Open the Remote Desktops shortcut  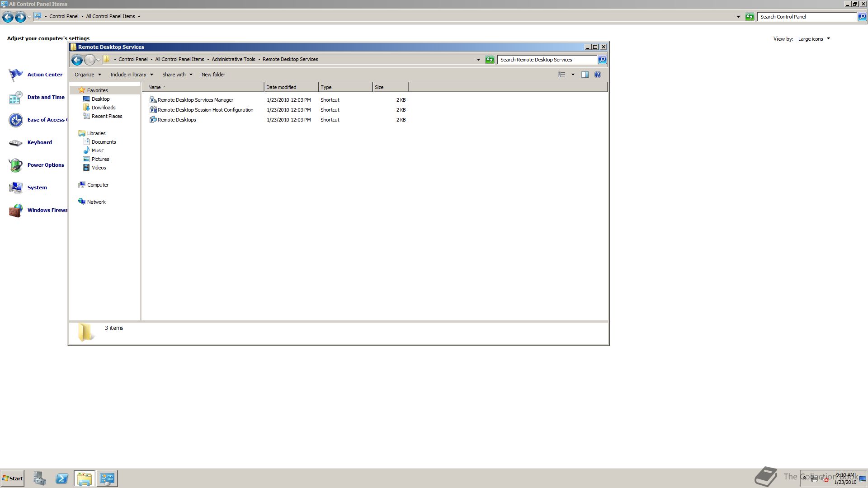[173, 120]
